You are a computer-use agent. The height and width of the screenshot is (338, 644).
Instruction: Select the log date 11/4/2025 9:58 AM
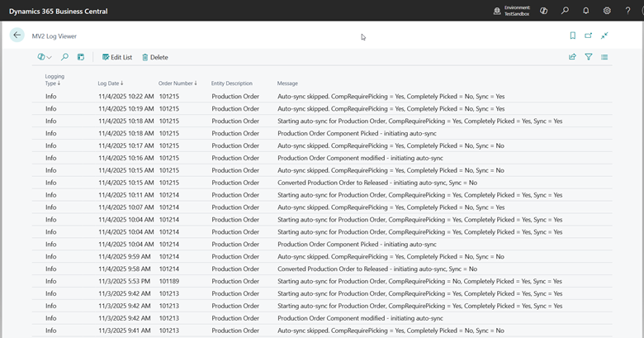[125, 269]
